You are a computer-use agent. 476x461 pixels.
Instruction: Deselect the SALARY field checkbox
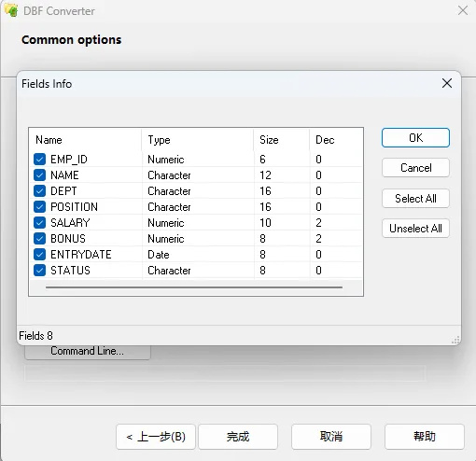pos(39,223)
